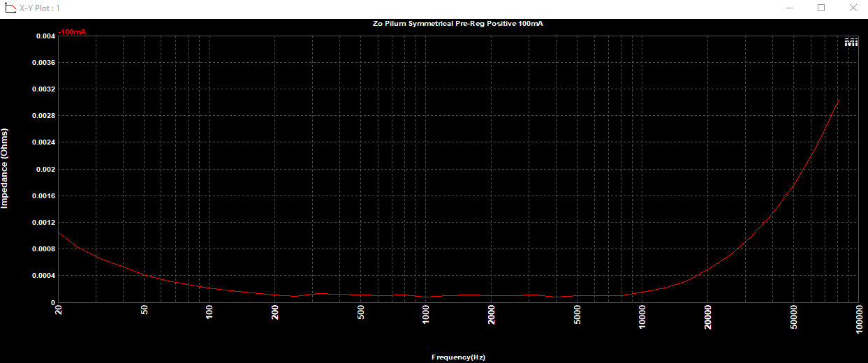
Task: Click the 0.0008 y-axis tick value
Action: point(43,249)
